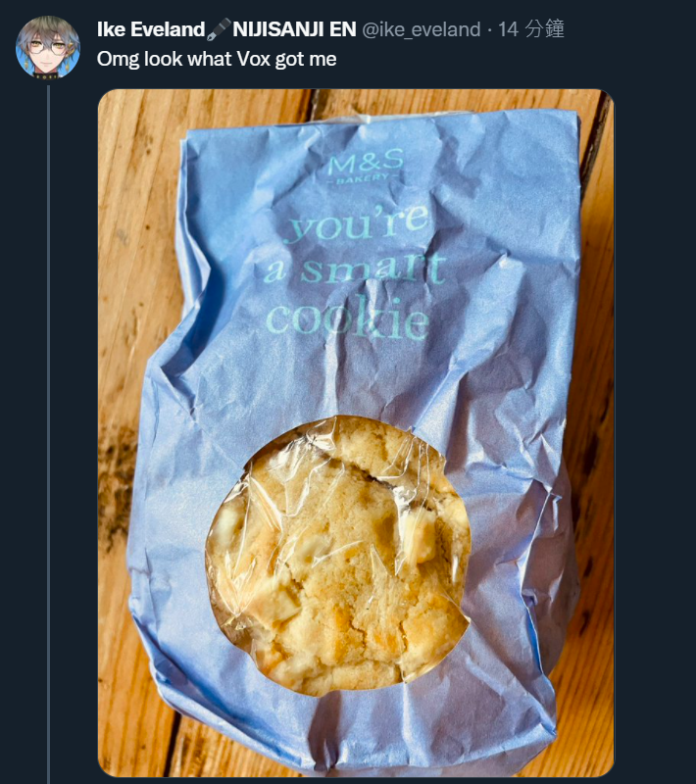
Task: Click the pen emoji in the display name
Action: (219, 29)
